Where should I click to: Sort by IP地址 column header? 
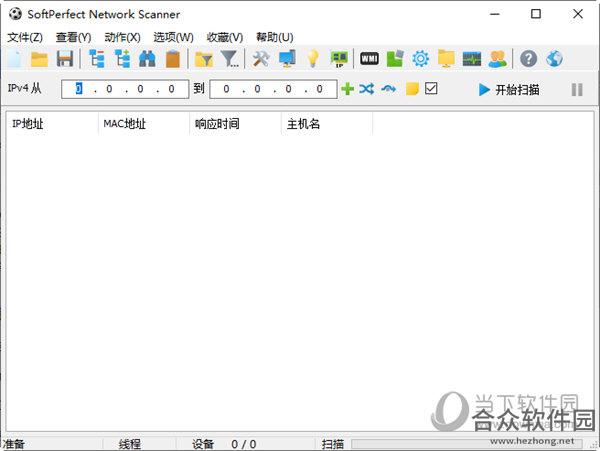(x=52, y=124)
